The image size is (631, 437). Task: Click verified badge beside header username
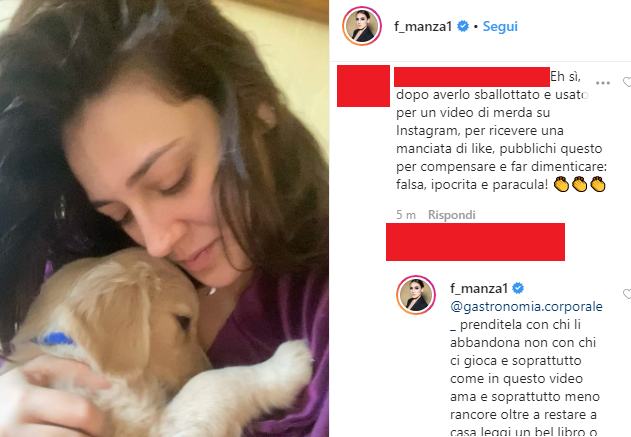tap(463, 26)
